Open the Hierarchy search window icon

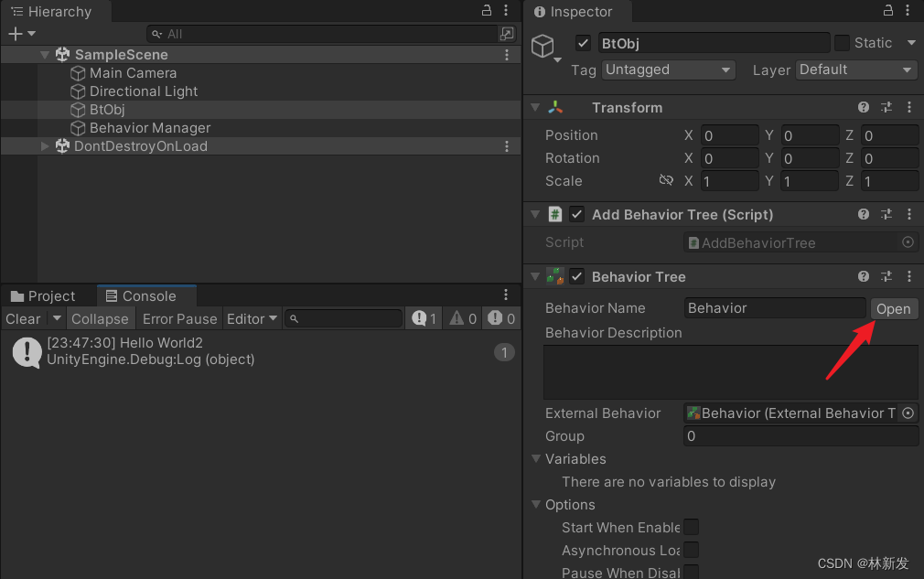pos(507,34)
